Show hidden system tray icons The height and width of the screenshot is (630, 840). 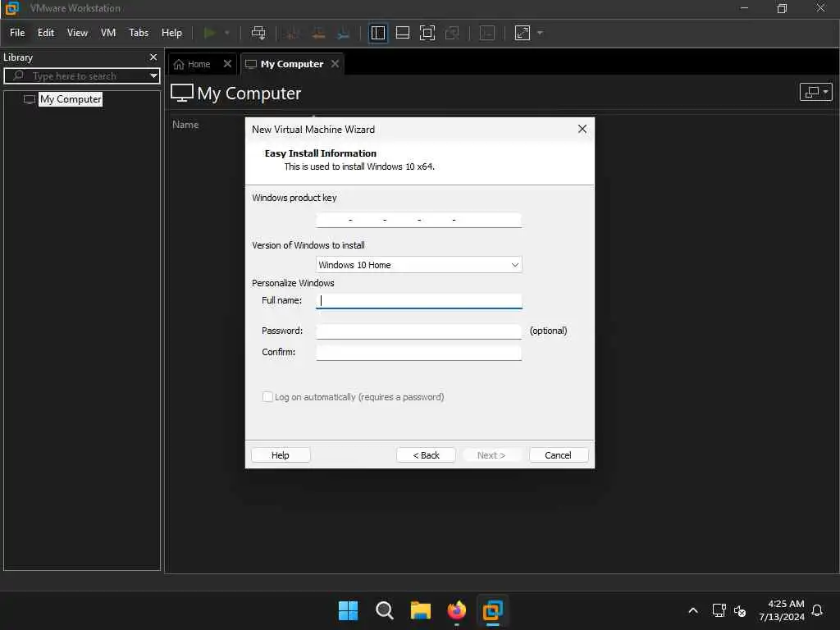click(x=692, y=610)
